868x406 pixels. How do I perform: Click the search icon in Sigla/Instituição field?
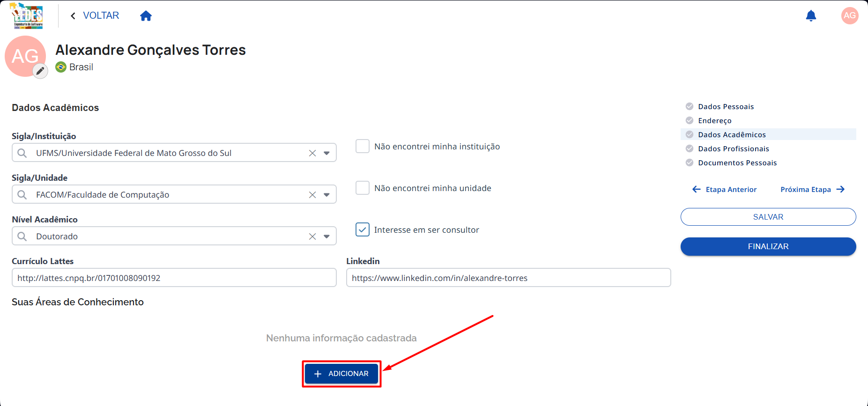[22, 153]
